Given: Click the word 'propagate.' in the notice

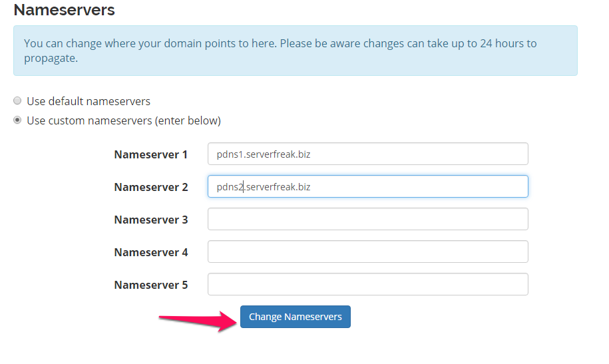Looking at the screenshot, I should coord(51,59).
